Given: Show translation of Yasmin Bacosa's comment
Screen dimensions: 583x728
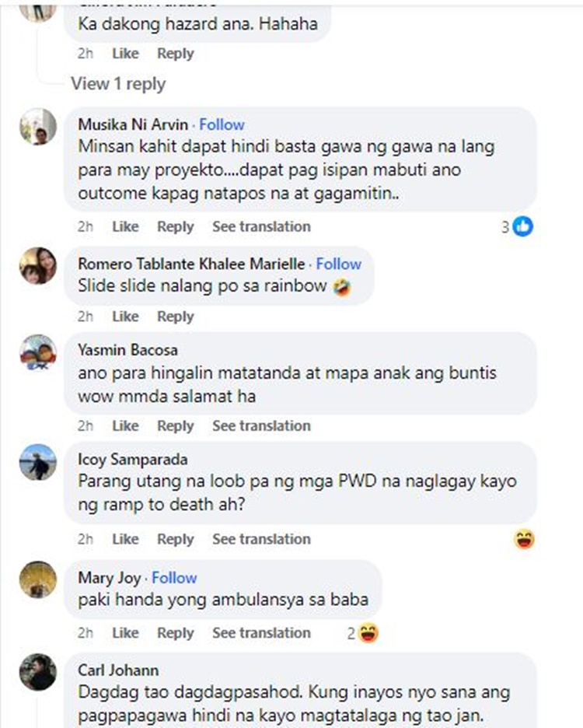Looking at the screenshot, I should pos(261,425).
